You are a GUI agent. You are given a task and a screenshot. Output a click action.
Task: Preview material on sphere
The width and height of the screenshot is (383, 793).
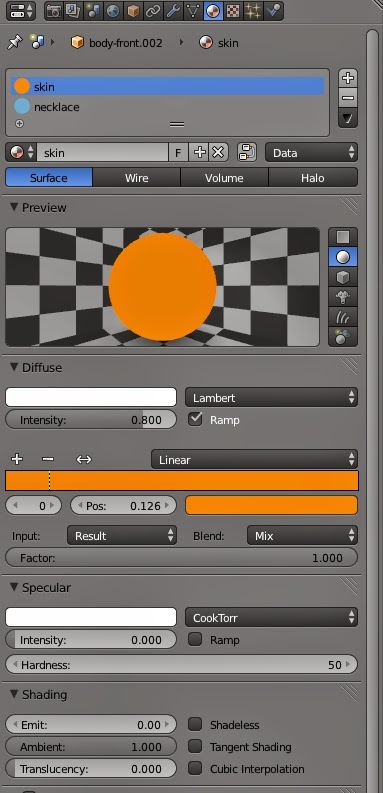(343, 257)
